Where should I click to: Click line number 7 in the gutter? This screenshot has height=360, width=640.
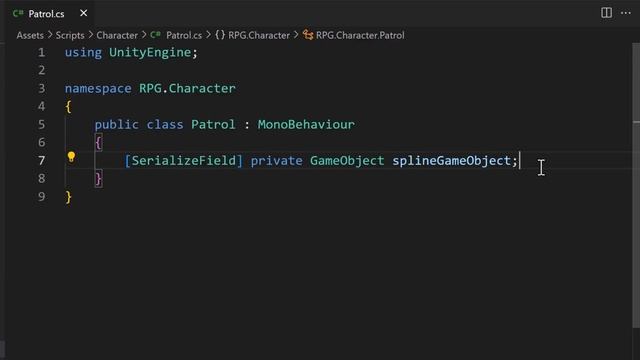click(41, 160)
